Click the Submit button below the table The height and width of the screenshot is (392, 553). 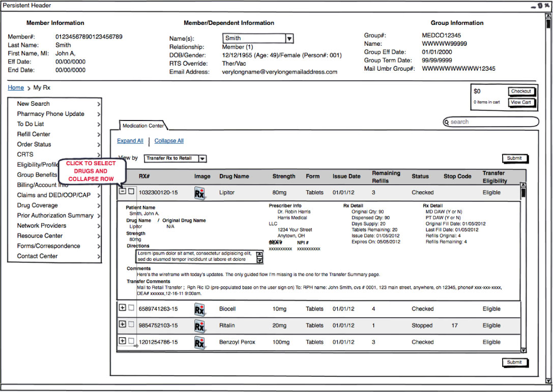point(514,363)
